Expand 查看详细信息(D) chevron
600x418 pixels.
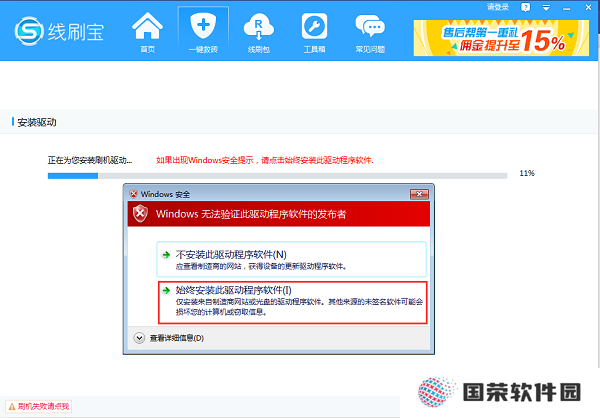point(139,338)
